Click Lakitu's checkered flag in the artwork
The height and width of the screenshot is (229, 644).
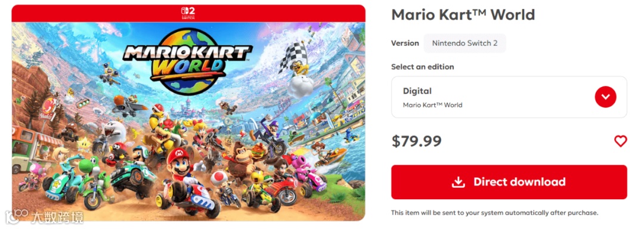293,57
